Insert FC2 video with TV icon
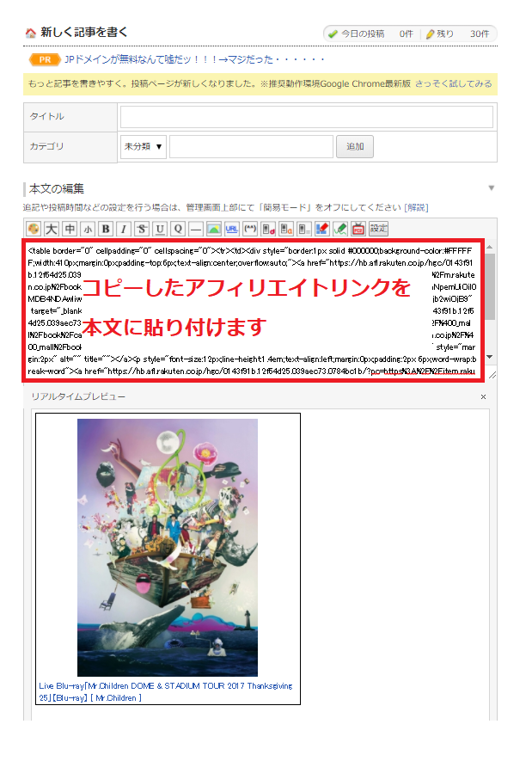The height and width of the screenshot is (761, 532). coord(358,229)
